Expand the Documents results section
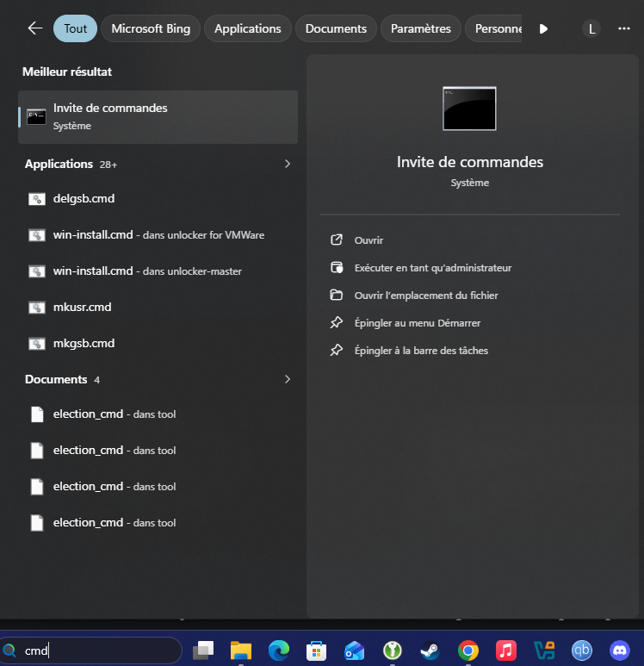Screen dimensions: 644x666 [288, 379]
